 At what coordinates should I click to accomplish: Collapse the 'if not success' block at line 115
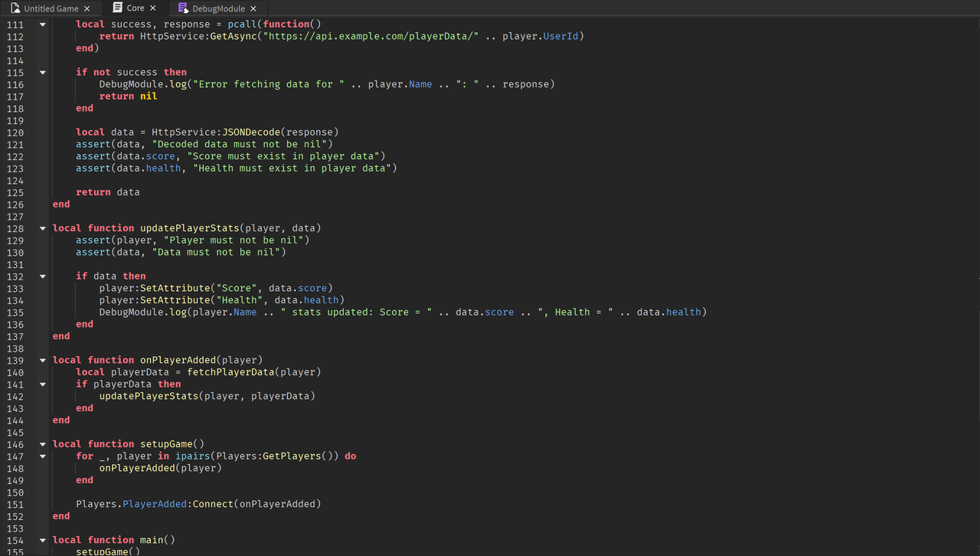(x=43, y=73)
